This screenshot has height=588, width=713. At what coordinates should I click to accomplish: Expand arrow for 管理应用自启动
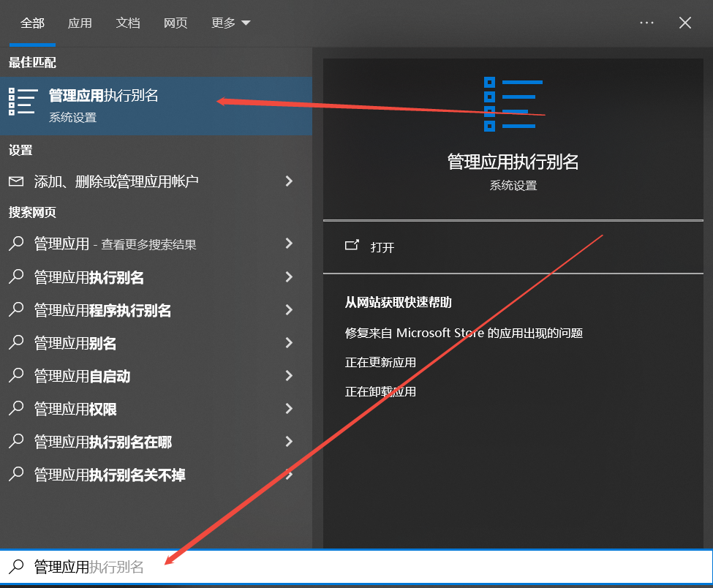point(289,376)
